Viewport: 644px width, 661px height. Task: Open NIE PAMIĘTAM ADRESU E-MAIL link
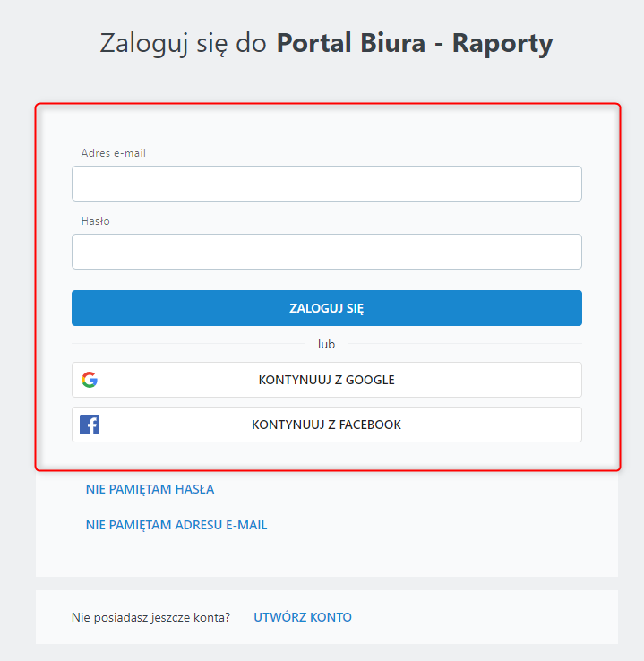[176, 525]
